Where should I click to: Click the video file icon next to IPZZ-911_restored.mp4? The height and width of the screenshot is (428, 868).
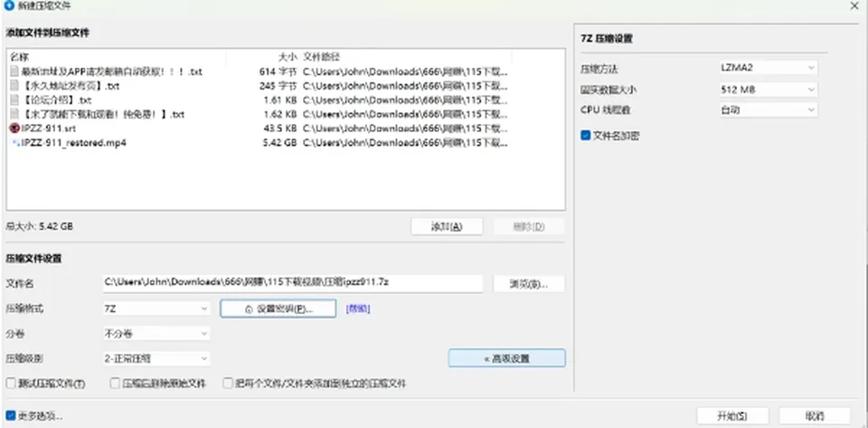(15, 143)
